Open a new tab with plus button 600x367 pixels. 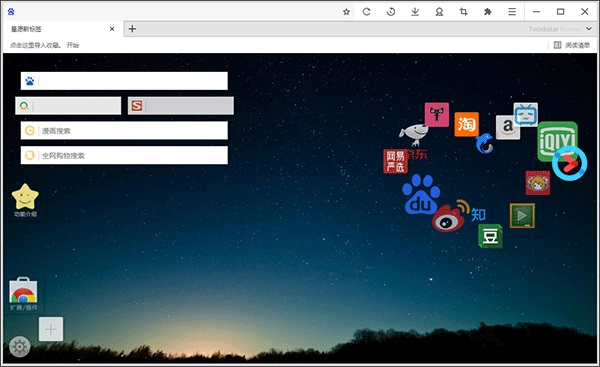point(132,29)
